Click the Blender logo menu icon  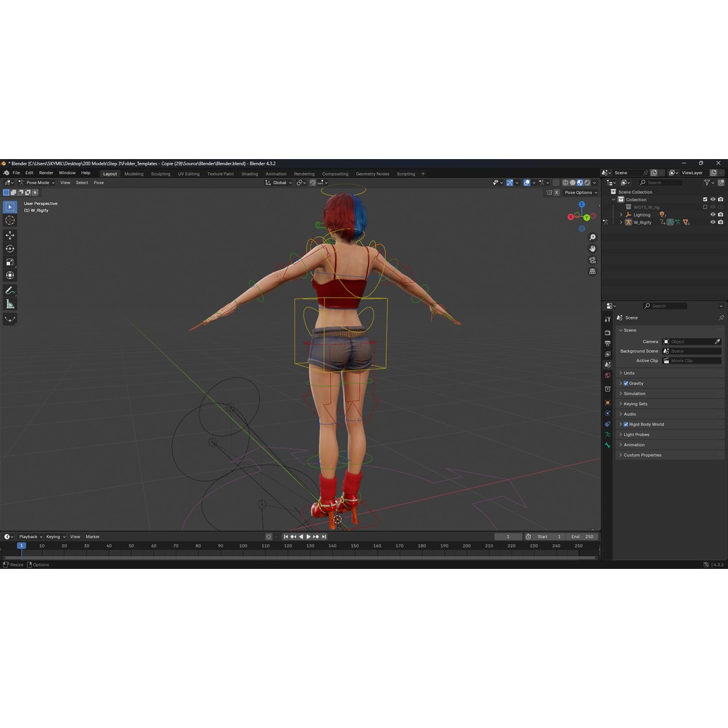(7, 173)
